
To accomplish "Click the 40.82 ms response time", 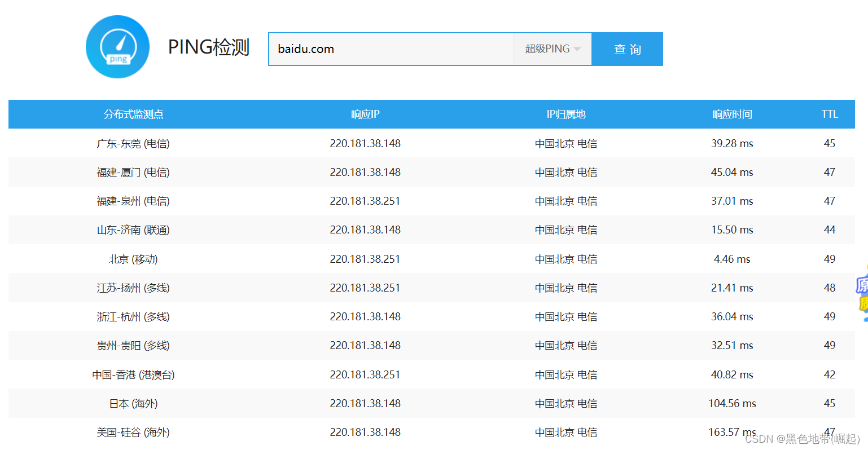I will [x=732, y=375].
